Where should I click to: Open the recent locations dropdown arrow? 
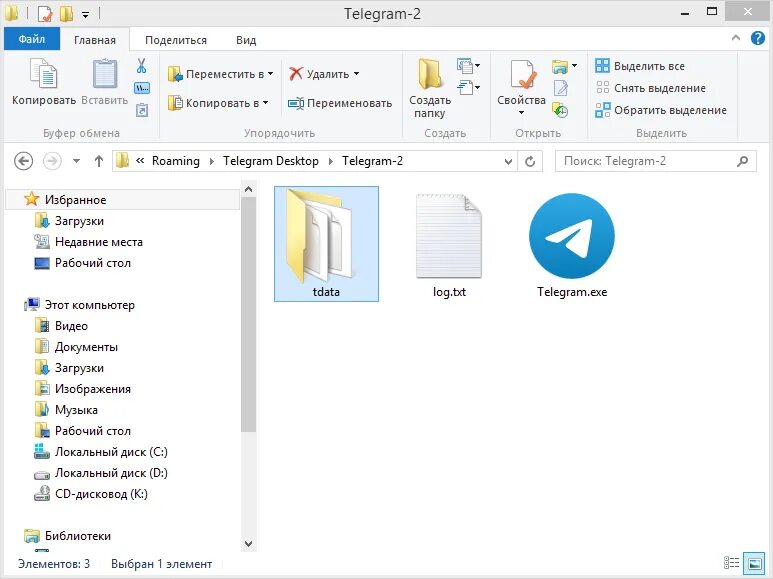(76, 161)
